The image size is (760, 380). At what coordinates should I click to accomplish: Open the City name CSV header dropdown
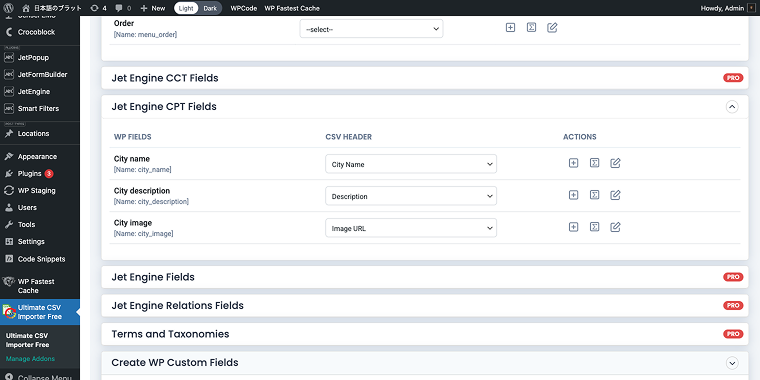(411, 164)
